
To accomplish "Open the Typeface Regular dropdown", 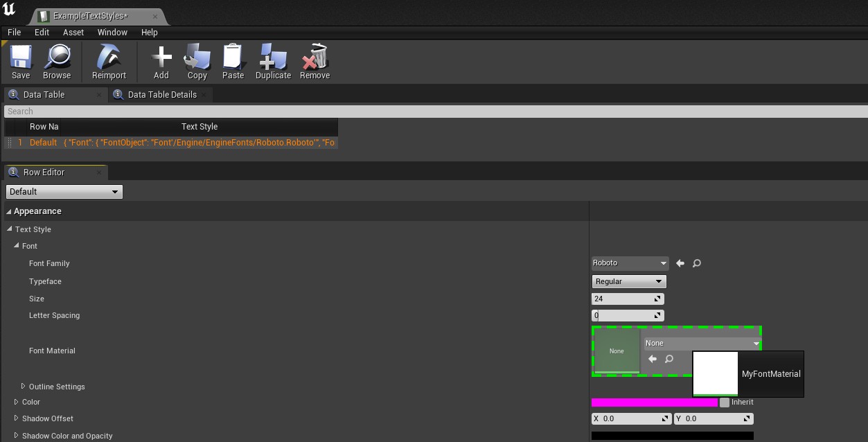I will coord(629,281).
